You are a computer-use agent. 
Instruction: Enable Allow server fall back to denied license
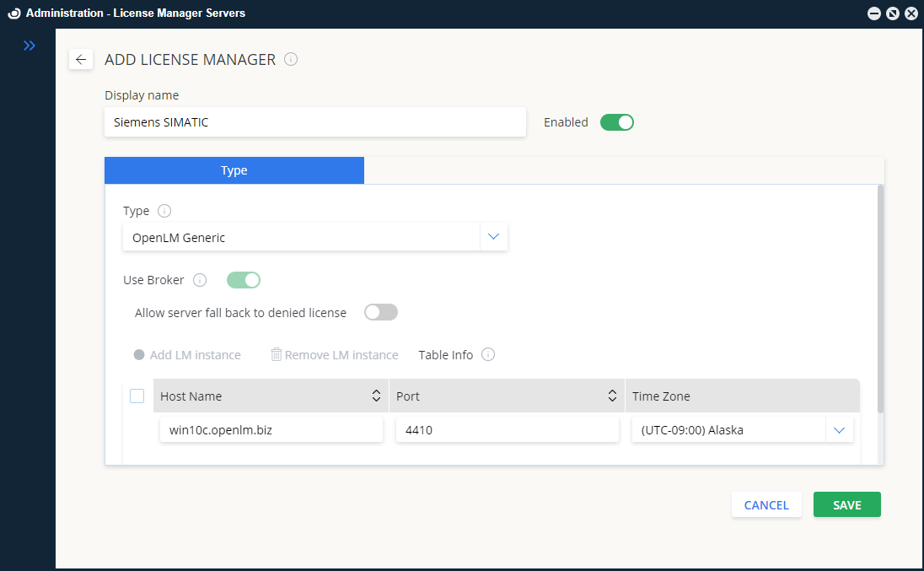click(380, 312)
